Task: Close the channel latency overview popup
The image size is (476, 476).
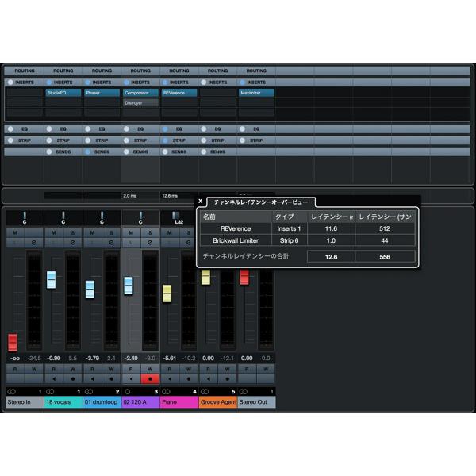Action: (x=201, y=201)
